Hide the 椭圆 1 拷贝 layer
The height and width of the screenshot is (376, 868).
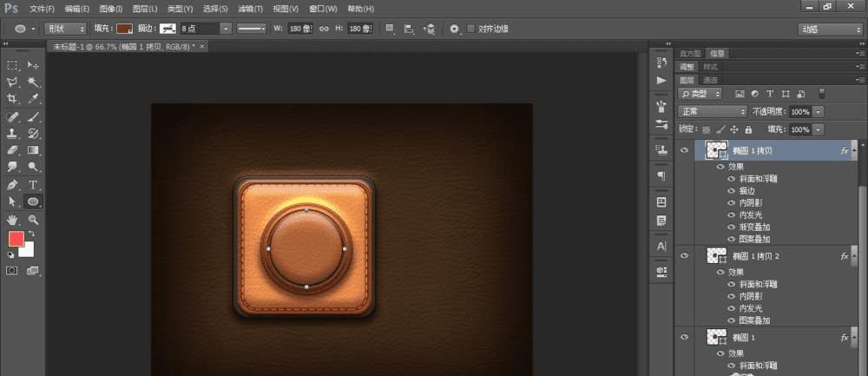(685, 150)
